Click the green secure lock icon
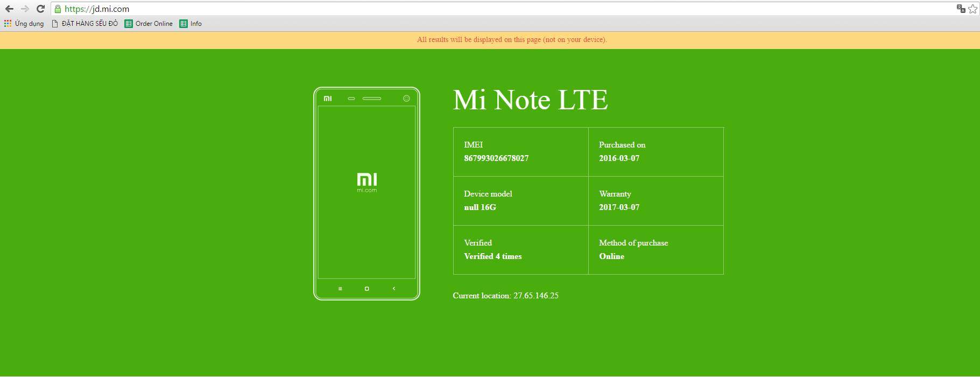Viewport: 980px width, 377px height. click(58, 9)
